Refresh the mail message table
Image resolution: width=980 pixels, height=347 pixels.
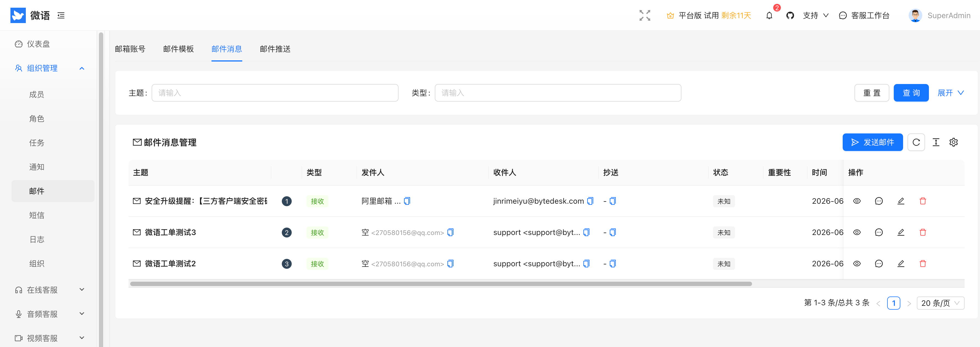click(916, 142)
